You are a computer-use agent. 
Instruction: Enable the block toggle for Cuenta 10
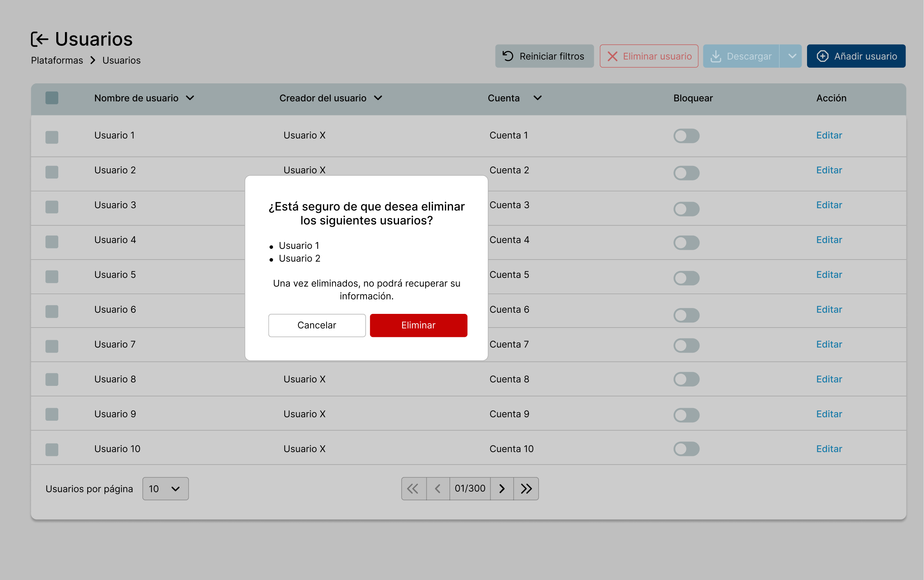point(686,449)
